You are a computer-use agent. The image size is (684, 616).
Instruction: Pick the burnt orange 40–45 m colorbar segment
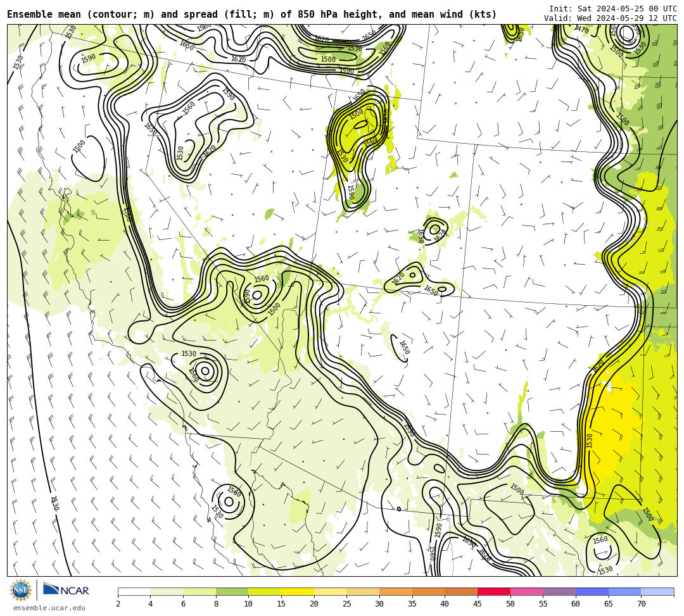click(461, 591)
